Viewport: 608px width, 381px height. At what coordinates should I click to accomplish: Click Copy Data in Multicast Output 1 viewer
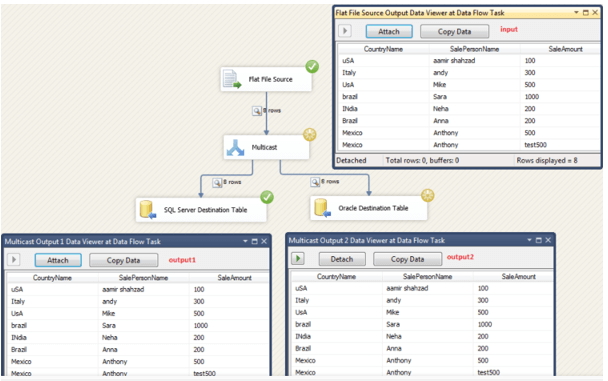(123, 260)
